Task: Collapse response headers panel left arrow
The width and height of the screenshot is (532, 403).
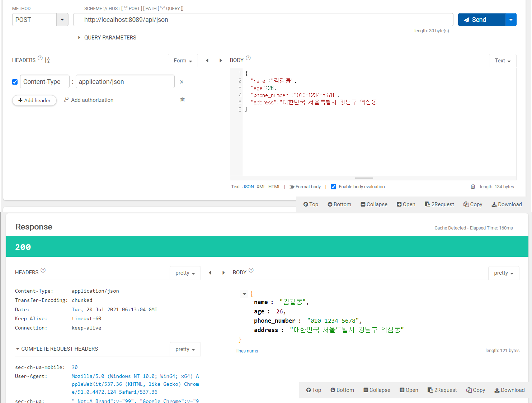Action: pyautogui.click(x=210, y=273)
